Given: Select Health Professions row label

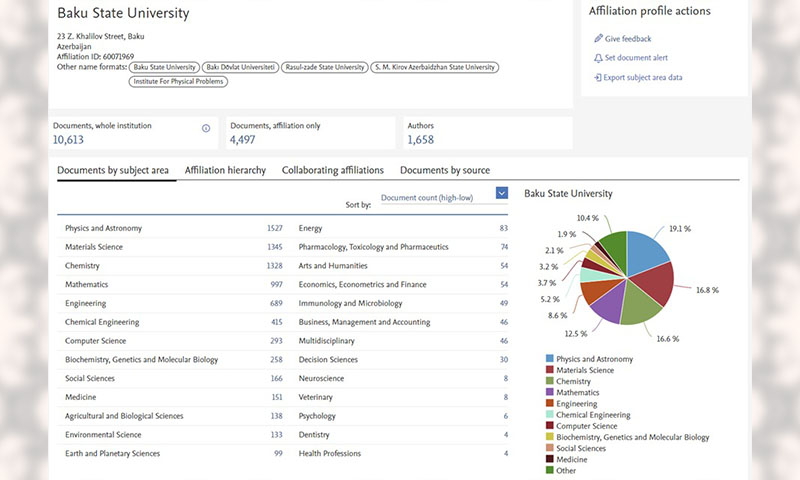Looking at the screenshot, I should pos(330,453).
